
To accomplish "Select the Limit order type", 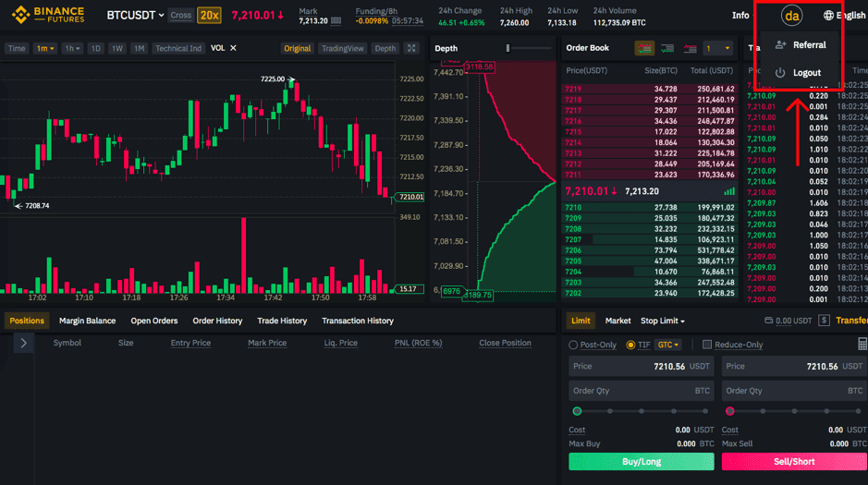I will pos(581,321).
